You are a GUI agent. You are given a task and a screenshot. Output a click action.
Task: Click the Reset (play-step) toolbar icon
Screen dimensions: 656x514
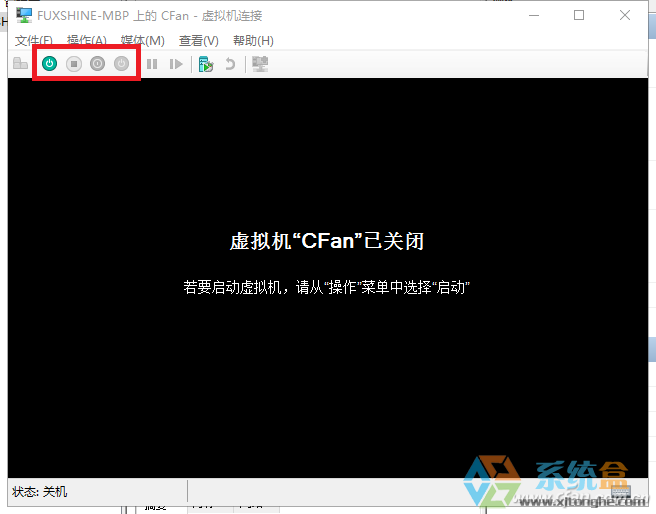click(x=176, y=64)
